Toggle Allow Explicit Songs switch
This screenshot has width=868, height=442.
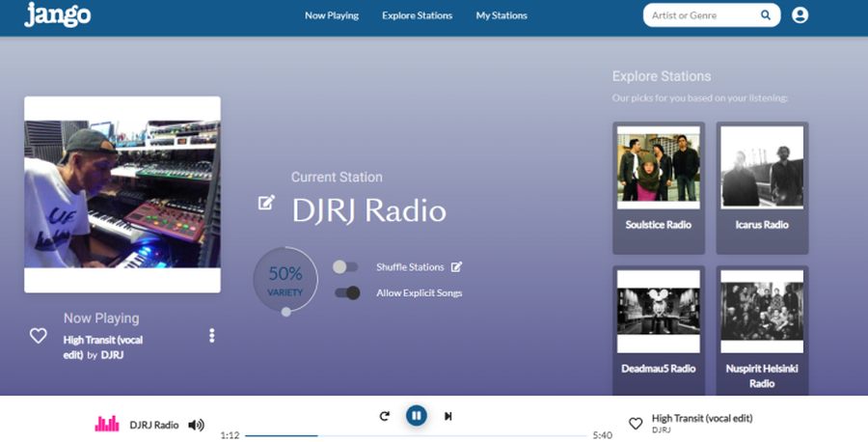tap(347, 292)
